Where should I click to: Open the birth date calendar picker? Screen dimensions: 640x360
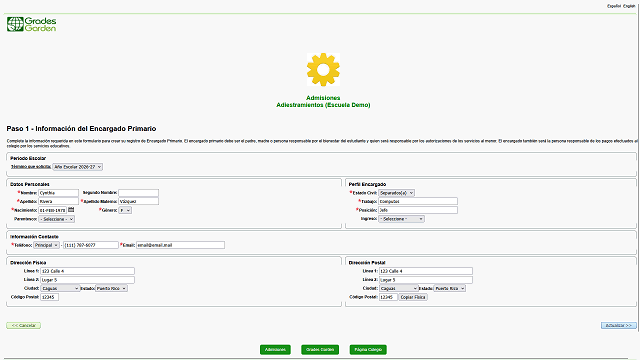coord(71,210)
